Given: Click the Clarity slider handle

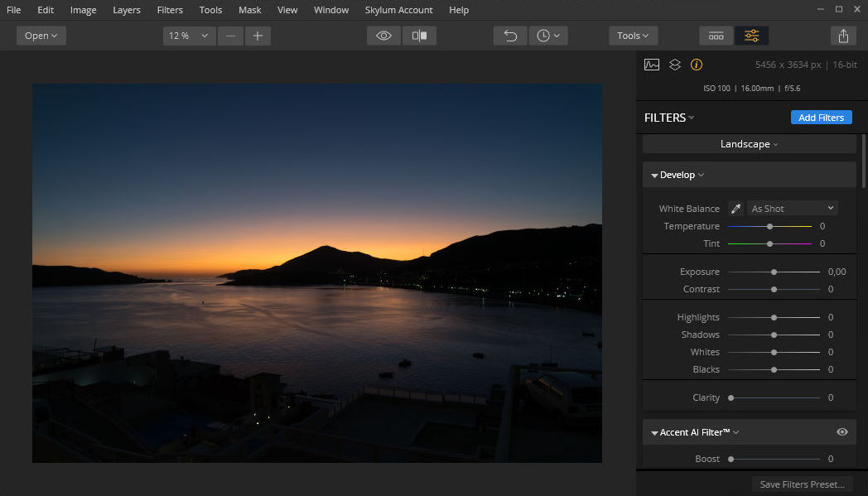Looking at the screenshot, I should point(731,397).
